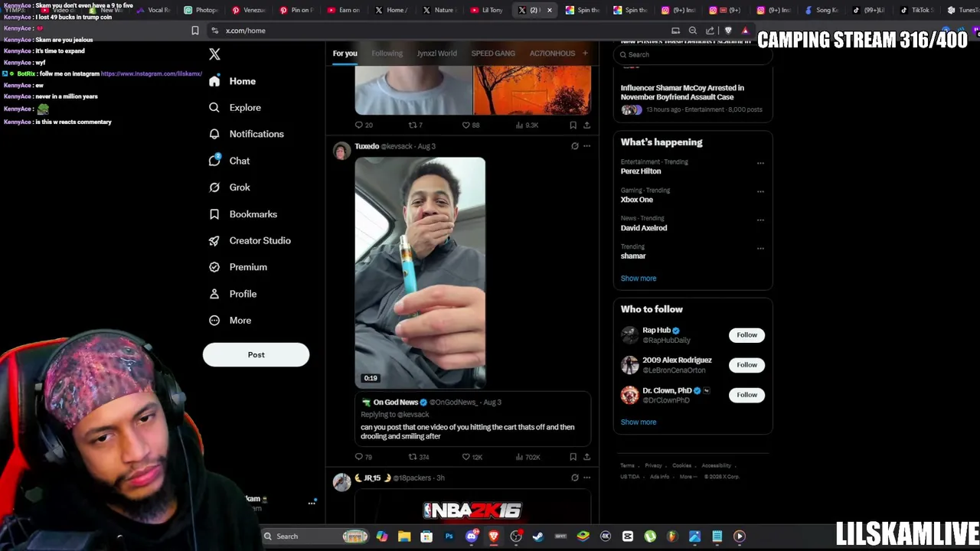Reply to the post with 20 comments
The image size is (980, 551).
click(x=363, y=125)
